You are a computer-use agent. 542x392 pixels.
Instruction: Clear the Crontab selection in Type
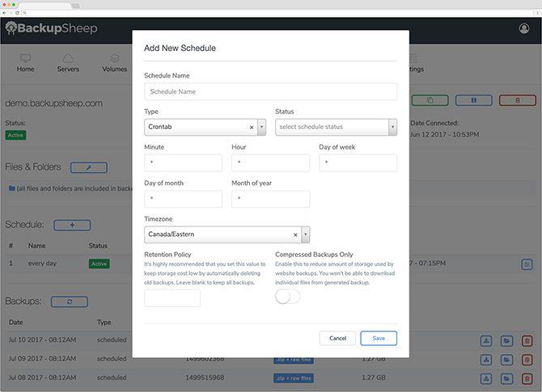point(251,128)
